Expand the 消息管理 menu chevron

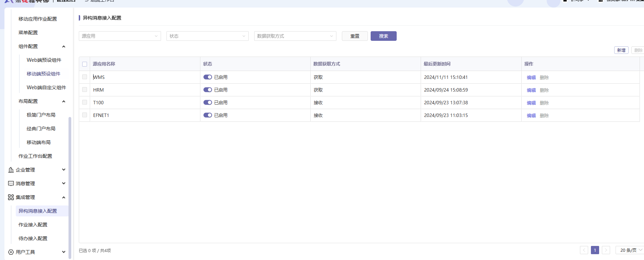tap(64, 183)
